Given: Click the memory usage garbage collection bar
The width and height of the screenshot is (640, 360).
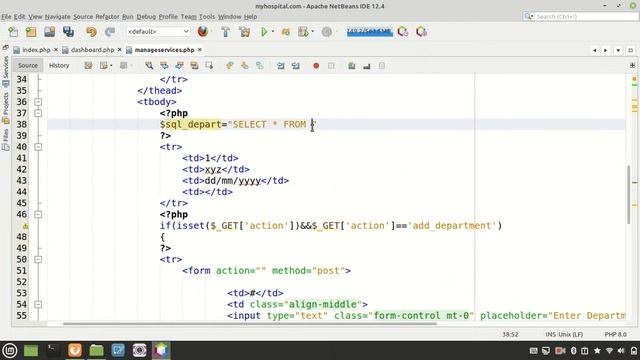Looking at the screenshot, I should (369, 32).
